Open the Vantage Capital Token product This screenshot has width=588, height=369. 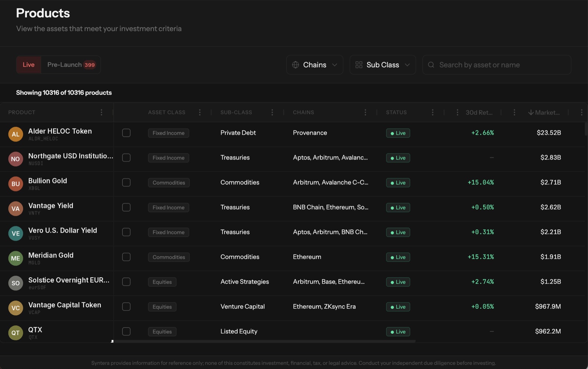65,305
